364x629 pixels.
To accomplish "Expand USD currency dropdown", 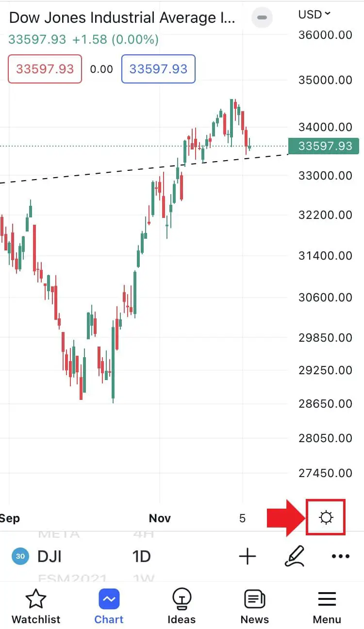I will (314, 14).
